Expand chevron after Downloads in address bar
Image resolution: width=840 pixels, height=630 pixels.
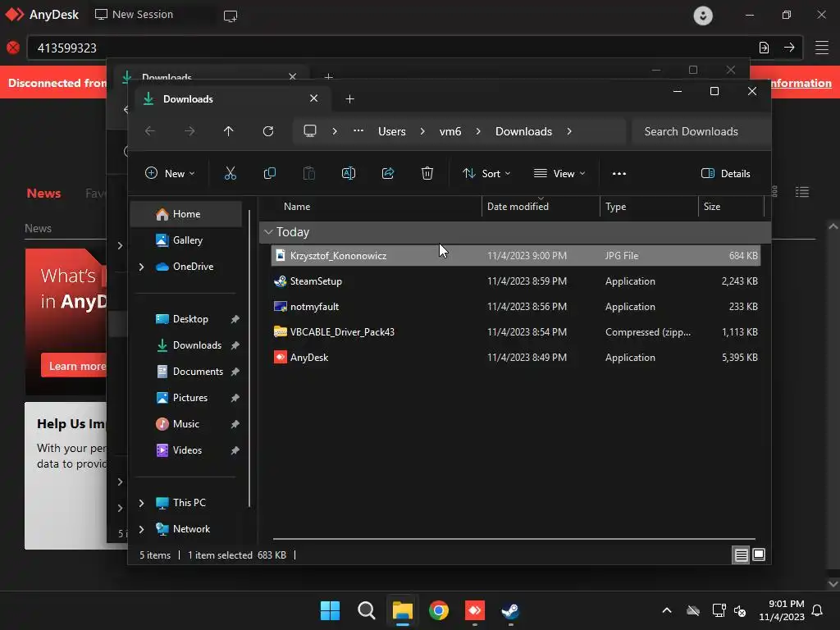click(569, 131)
